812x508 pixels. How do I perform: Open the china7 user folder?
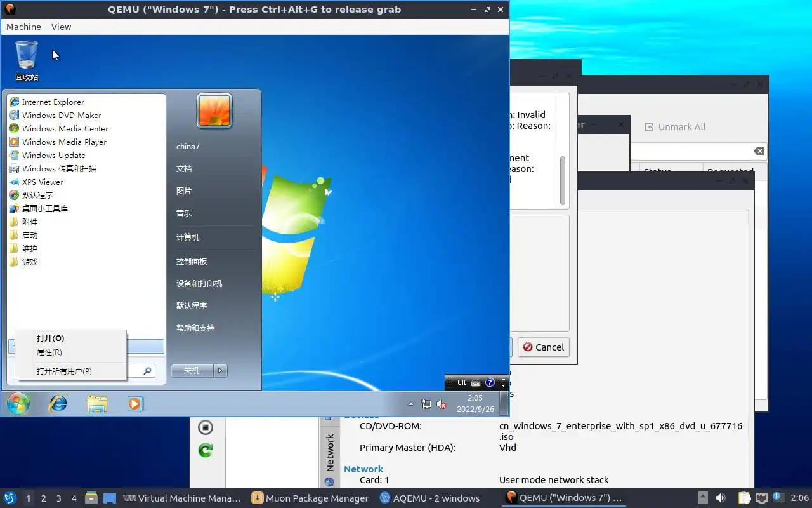(188, 146)
